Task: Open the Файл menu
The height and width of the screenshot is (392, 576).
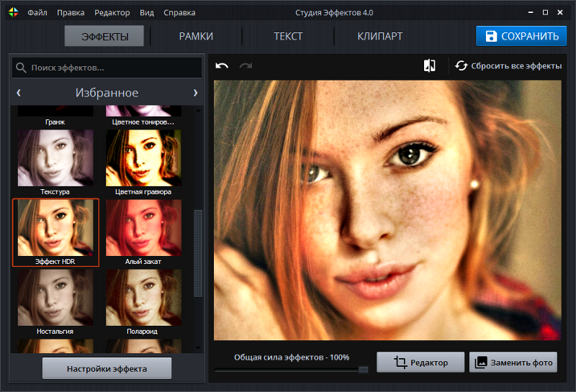Action: pyautogui.click(x=37, y=12)
